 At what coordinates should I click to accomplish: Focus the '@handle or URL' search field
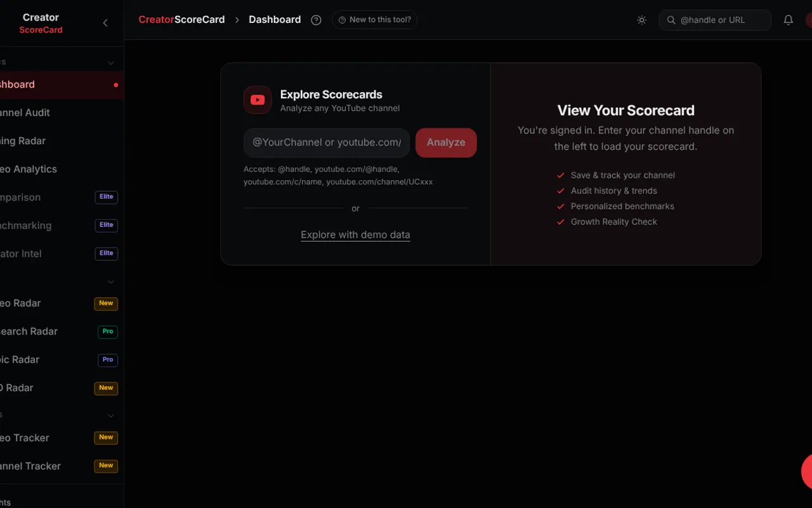click(715, 20)
